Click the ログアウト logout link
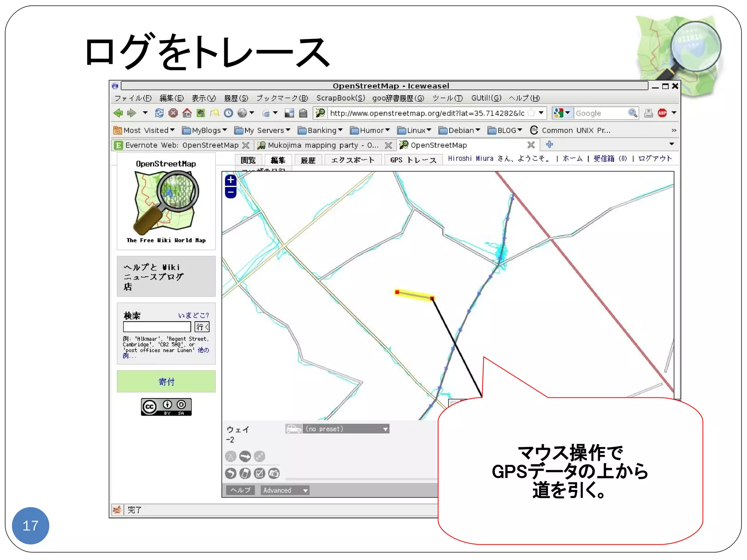Screen dimensions: 747x560 tap(655, 159)
